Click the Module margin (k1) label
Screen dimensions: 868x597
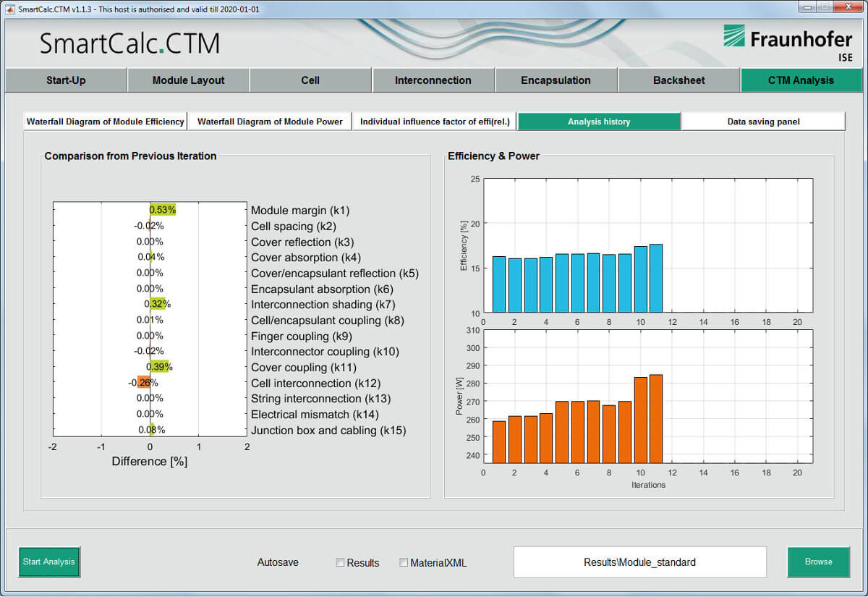pos(300,211)
